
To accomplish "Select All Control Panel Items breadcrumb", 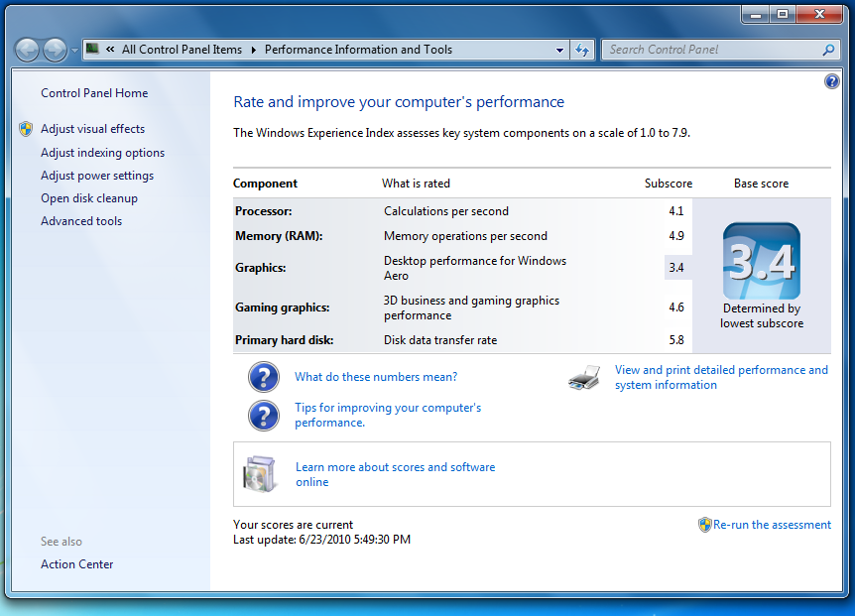I will pyautogui.click(x=182, y=50).
